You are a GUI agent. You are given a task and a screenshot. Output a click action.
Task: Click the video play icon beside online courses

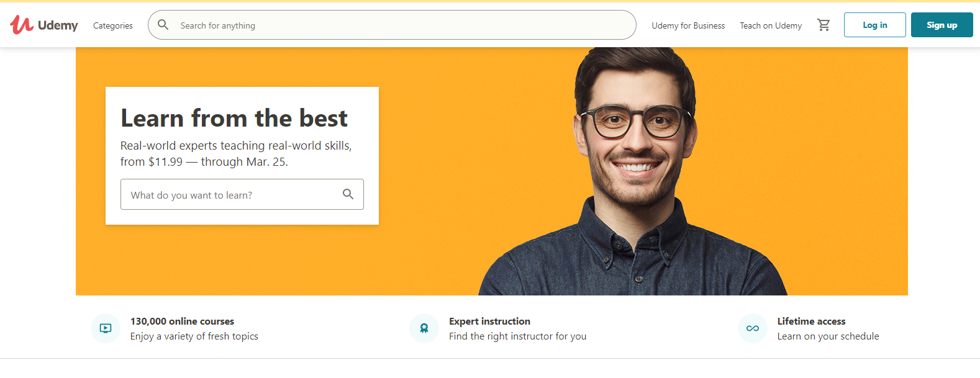click(x=106, y=328)
